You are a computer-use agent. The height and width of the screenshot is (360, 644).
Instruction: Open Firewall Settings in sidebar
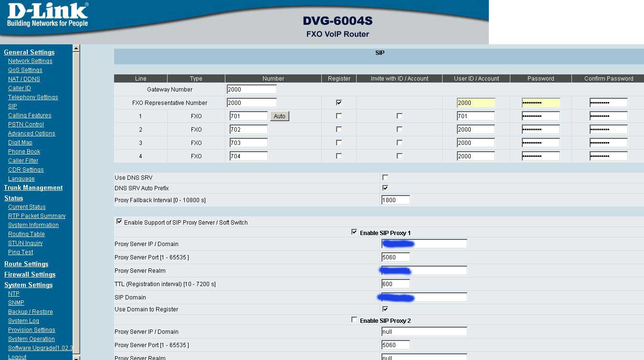click(x=30, y=274)
